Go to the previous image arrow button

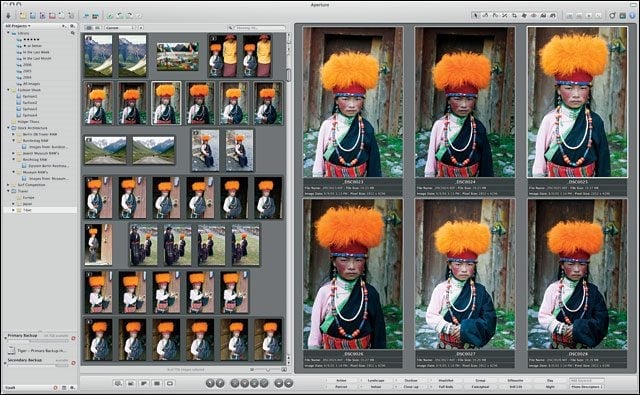coord(279,383)
